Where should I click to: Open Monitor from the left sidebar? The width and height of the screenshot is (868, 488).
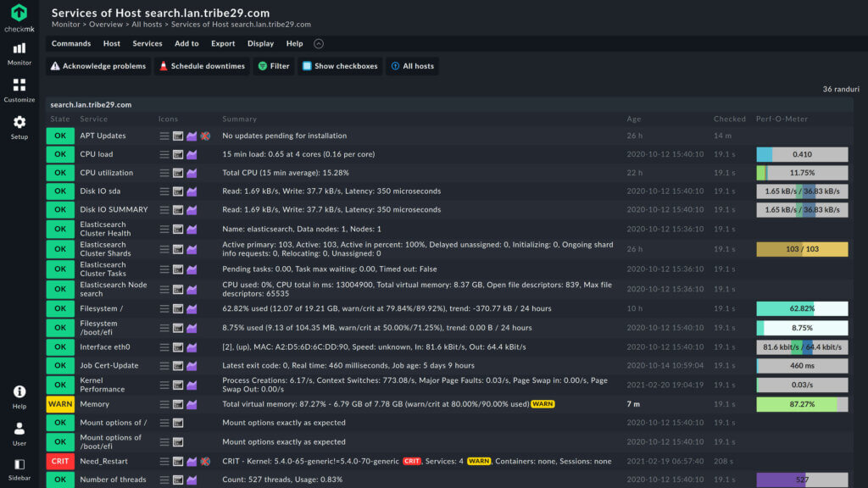click(19, 51)
